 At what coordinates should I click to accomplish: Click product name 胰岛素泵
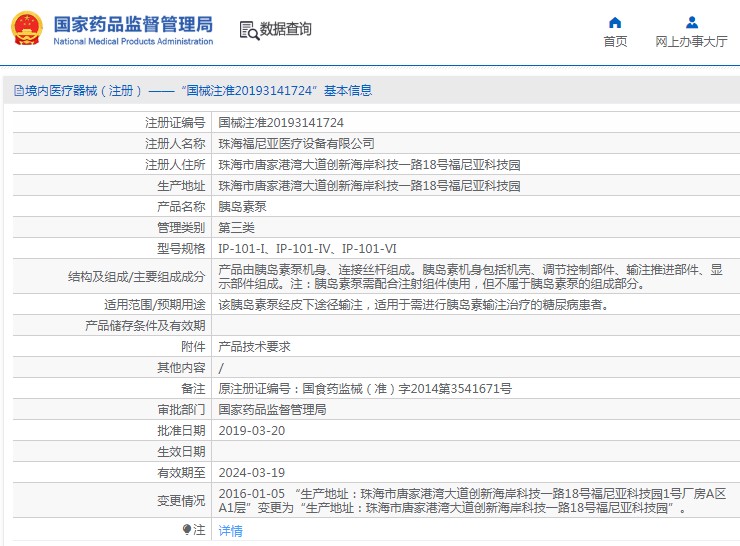pyautogui.click(x=242, y=206)
